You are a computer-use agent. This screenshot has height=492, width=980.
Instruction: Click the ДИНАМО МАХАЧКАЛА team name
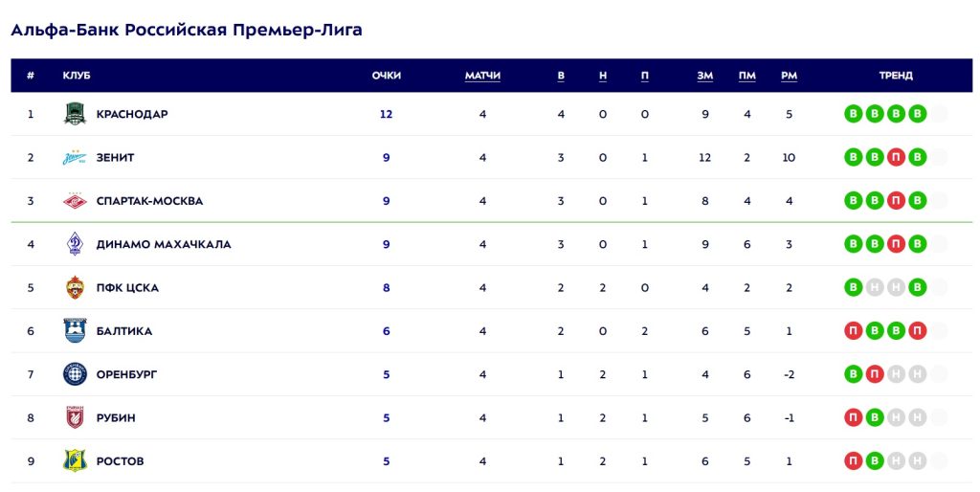pos(164,244)
